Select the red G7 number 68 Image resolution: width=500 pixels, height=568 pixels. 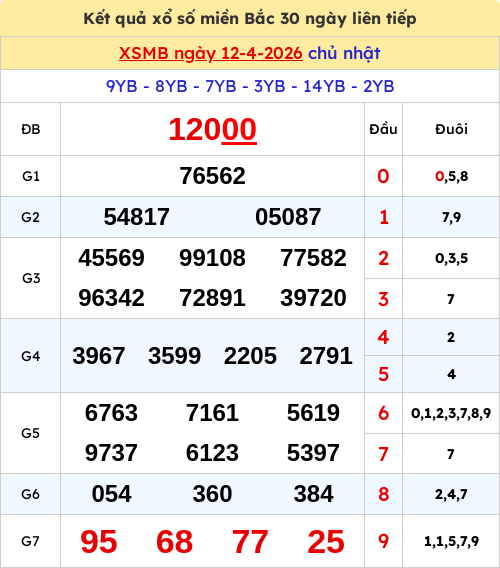coord(175,542)
